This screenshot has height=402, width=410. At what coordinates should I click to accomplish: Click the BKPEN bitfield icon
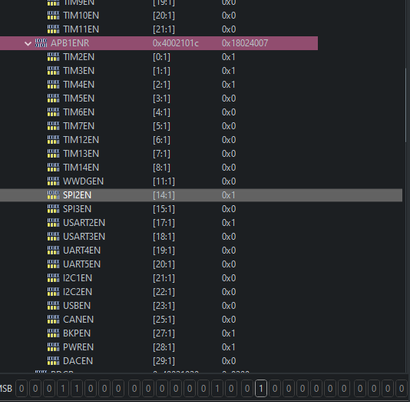(x=53, y=333)
